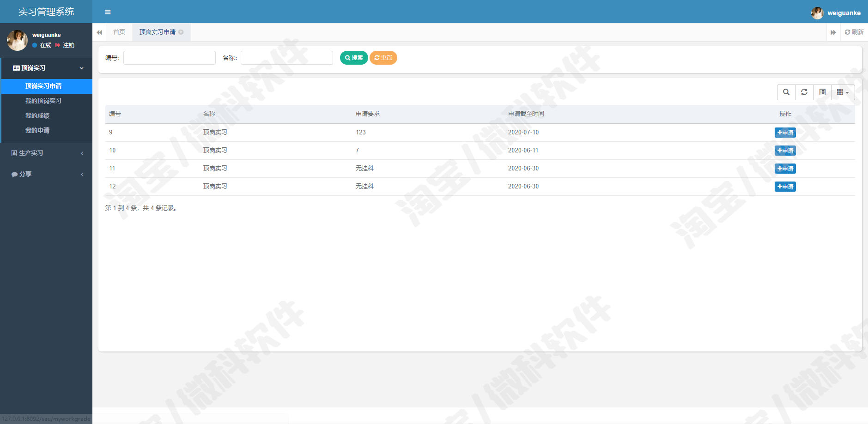Click the sidebar user avatar
Image resolution: width=868 pixels, height=424 pixels.
point(17,40)
